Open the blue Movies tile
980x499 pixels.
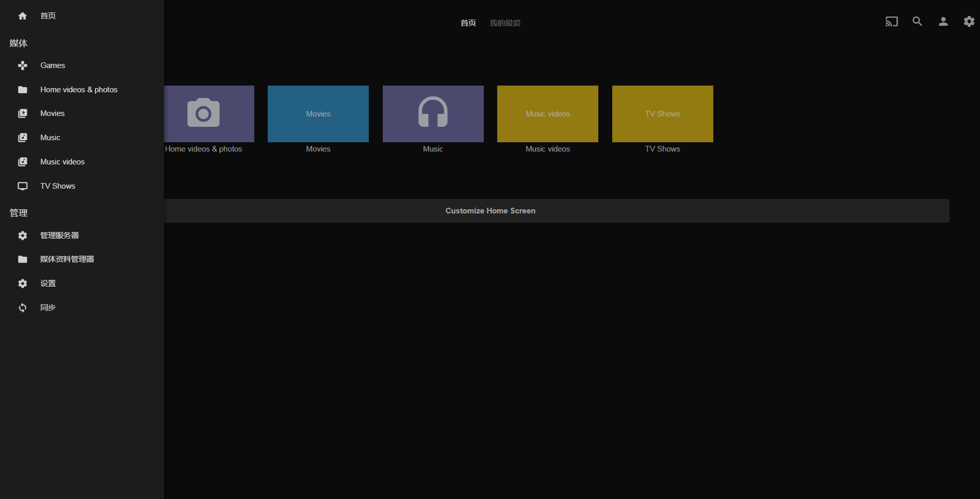tap(318, 114)
